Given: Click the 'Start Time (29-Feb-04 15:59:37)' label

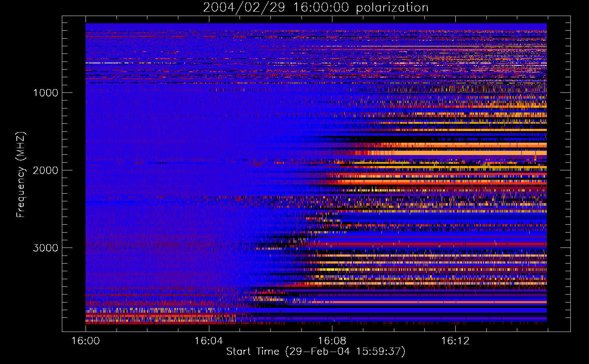Looking at the screenshot, I should (316, 351).
